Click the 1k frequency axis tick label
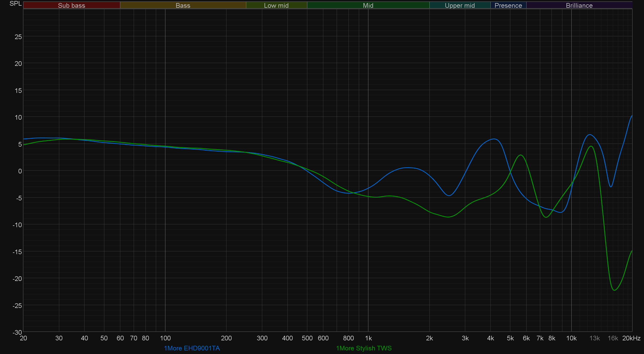The image size is (644, 354). (x=368, y=338)
